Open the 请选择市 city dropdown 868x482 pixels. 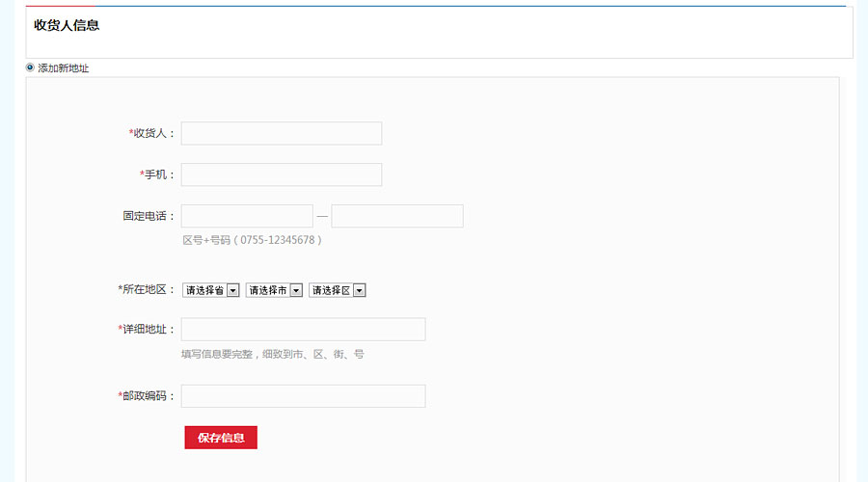274,290
